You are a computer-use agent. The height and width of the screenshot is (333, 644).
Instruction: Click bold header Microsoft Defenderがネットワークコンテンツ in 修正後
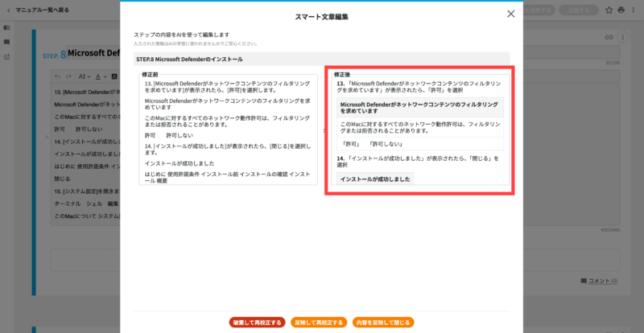click(x=419, y=108)
